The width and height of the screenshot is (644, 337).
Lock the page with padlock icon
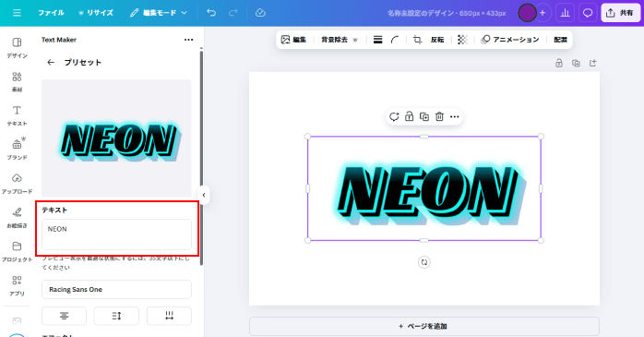[559, 64]
